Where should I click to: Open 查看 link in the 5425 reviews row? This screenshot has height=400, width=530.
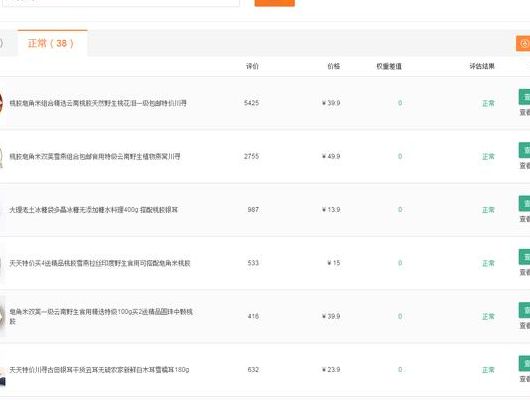click(525, 112)
